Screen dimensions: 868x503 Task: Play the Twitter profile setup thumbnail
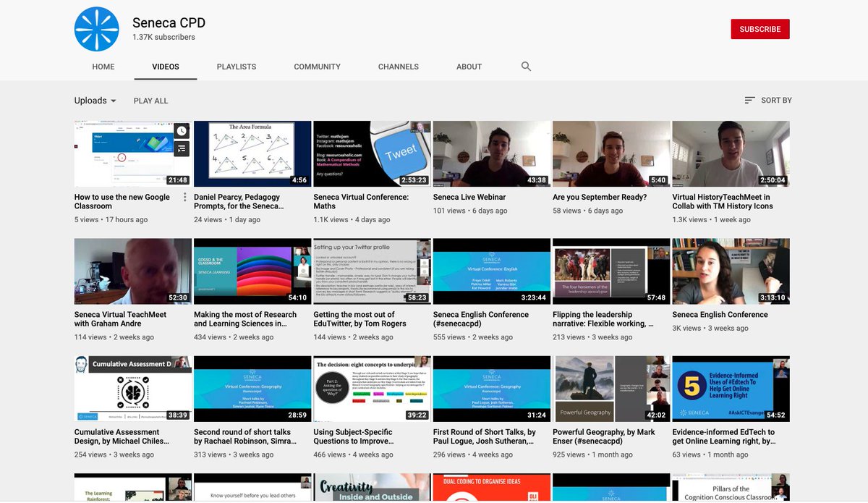(x=373, y=271)
